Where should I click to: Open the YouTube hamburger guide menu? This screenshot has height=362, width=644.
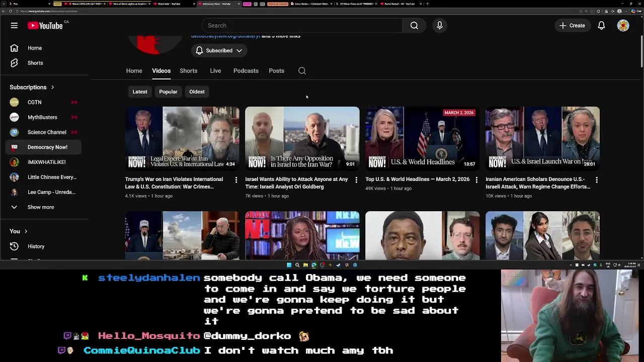[x=14, y=26]
